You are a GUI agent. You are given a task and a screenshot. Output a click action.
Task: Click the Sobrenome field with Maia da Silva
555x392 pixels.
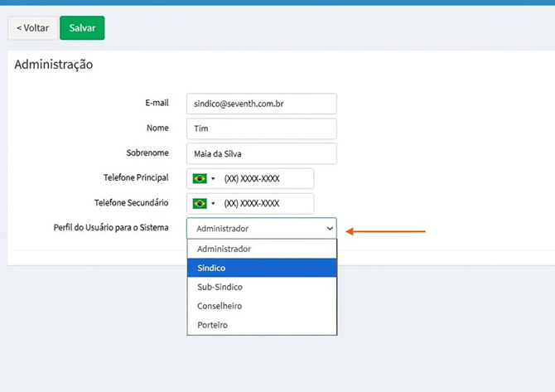click(x=262, y=153)
